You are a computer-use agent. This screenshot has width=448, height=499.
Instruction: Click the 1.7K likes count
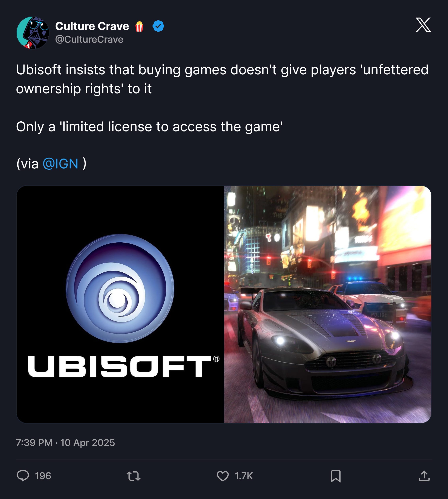244,476
